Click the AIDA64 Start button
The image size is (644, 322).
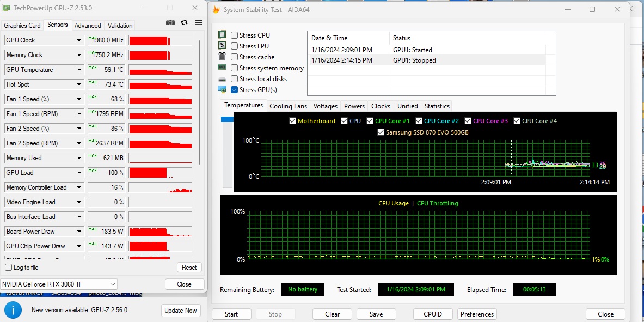point(231,314)
